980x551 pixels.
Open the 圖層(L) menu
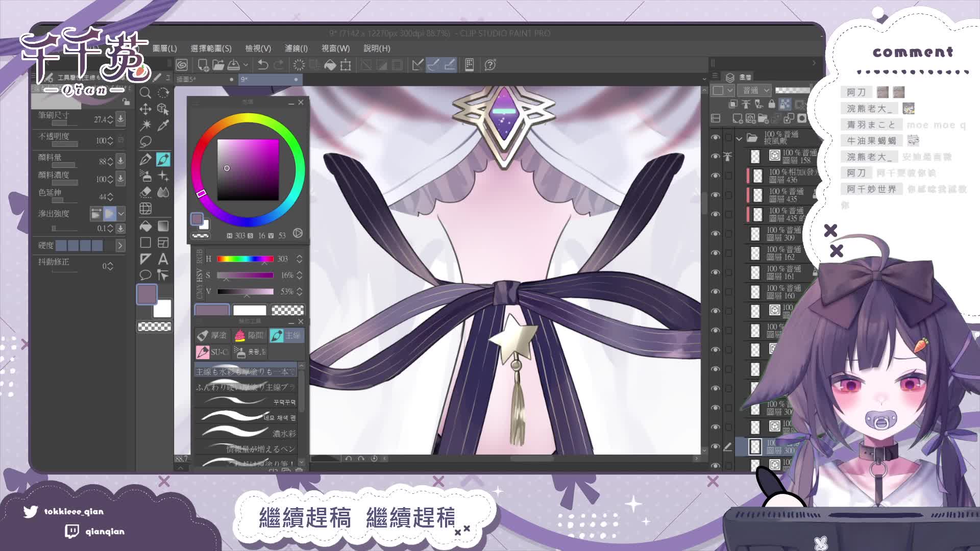point(164,48)
